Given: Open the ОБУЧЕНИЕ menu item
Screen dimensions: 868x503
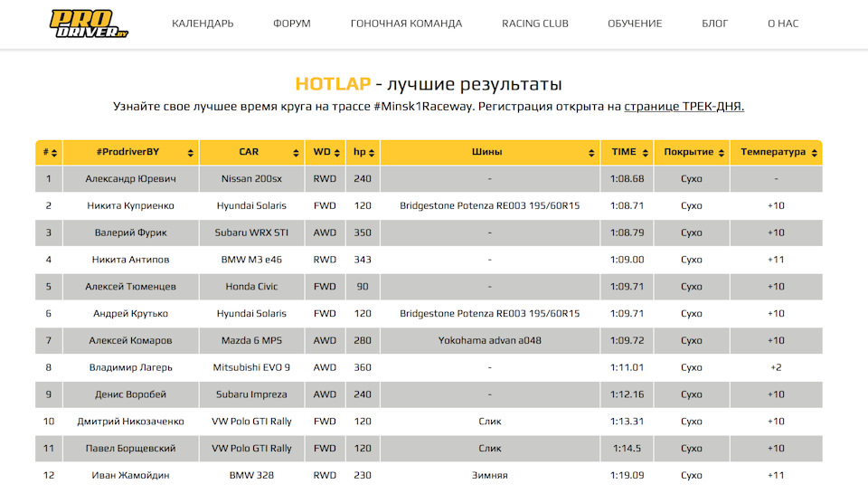Looking at the screenshot, I should click(635, 24).
